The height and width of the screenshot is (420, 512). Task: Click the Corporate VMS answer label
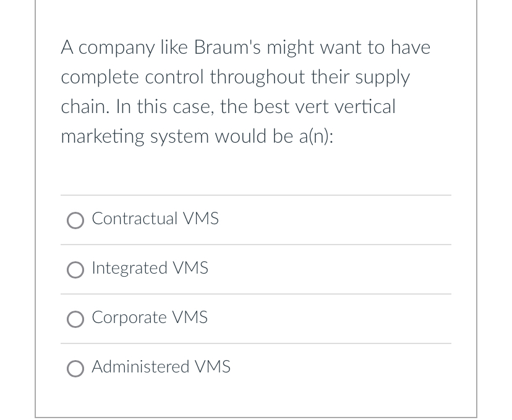click(x=149, y=317)
